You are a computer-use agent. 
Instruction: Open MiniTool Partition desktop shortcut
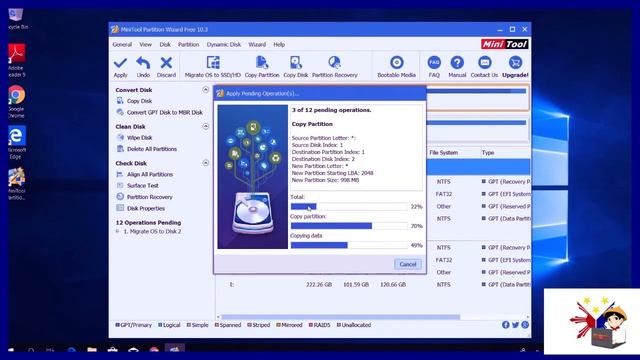tap(16, 184)
